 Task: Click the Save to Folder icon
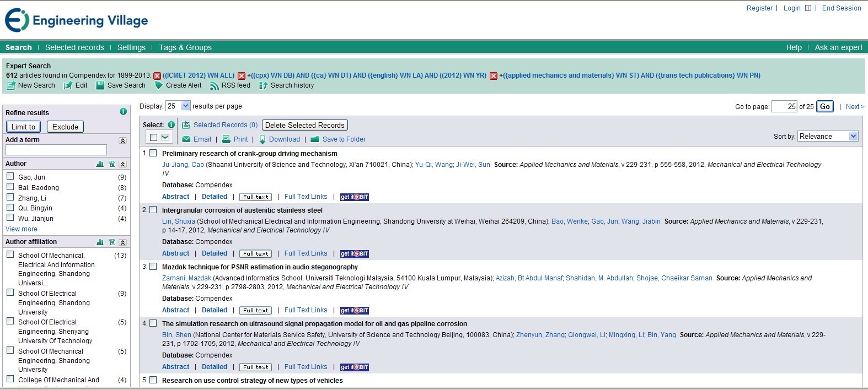pyautogui.click(x=315, y=139)
